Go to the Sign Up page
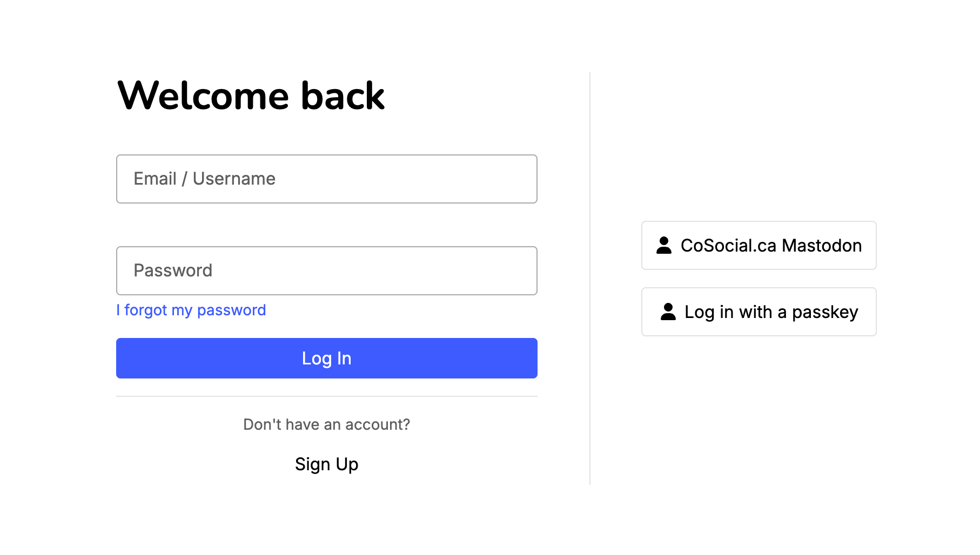 pos(326,464)
